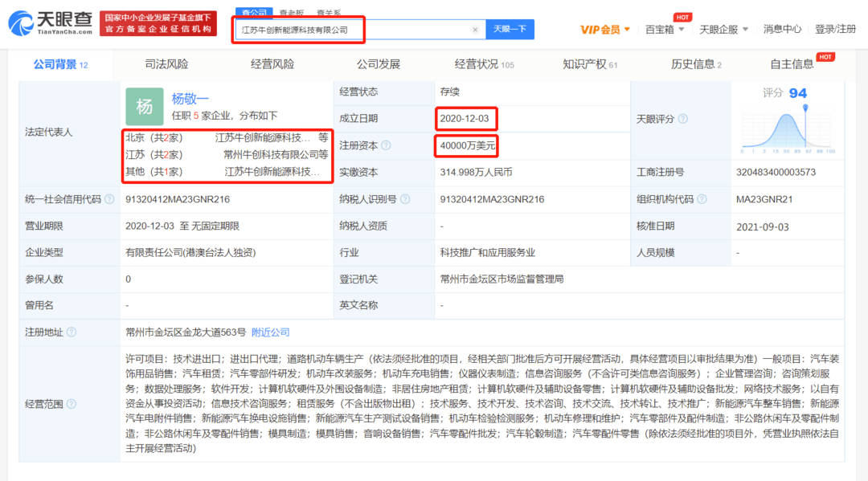
Task: Clear the search box with the X icon
Action: (475, 30)
